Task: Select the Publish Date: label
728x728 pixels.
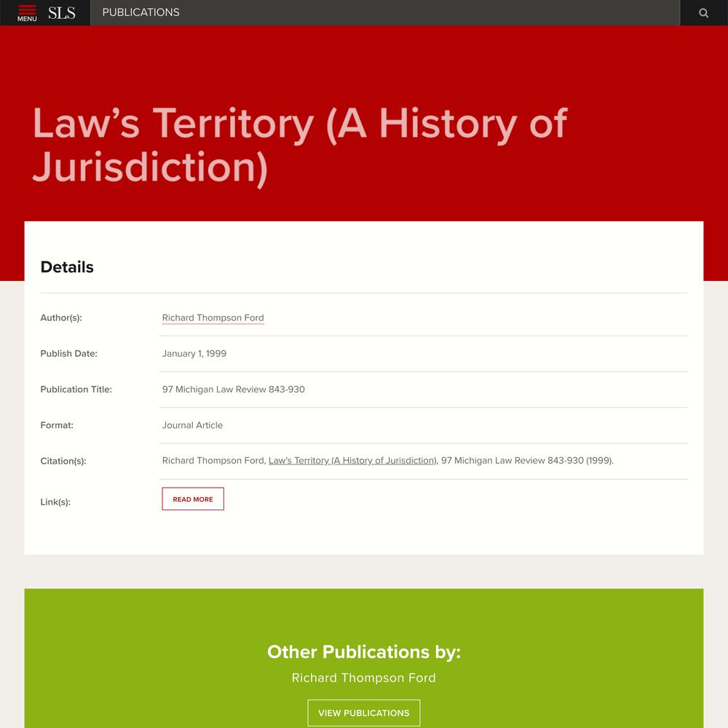Action: point(68,354)
